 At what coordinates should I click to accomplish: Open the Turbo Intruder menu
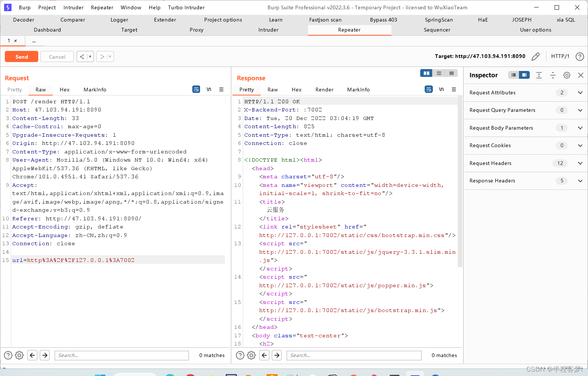click(x=186, y=7)
